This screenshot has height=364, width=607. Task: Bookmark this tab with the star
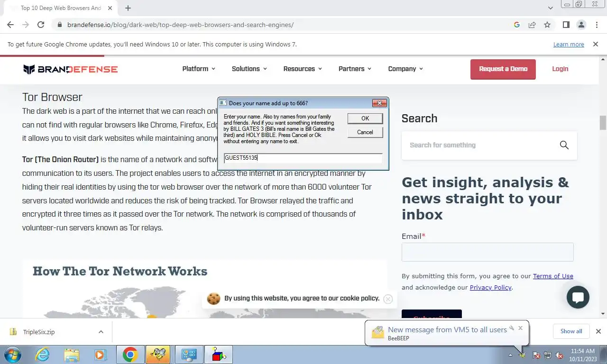point(547,25)
